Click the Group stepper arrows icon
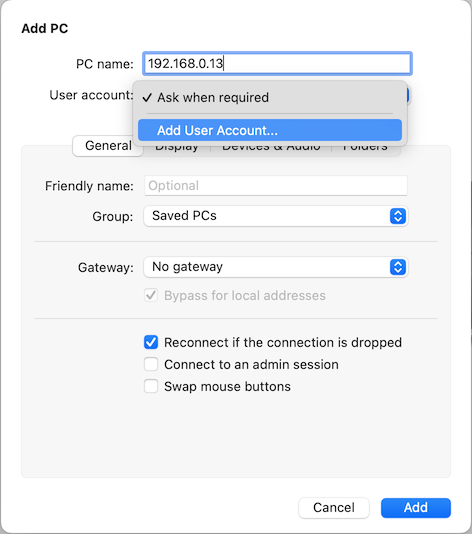The width and height of the screenshot is (472, 534). (398, 216)
